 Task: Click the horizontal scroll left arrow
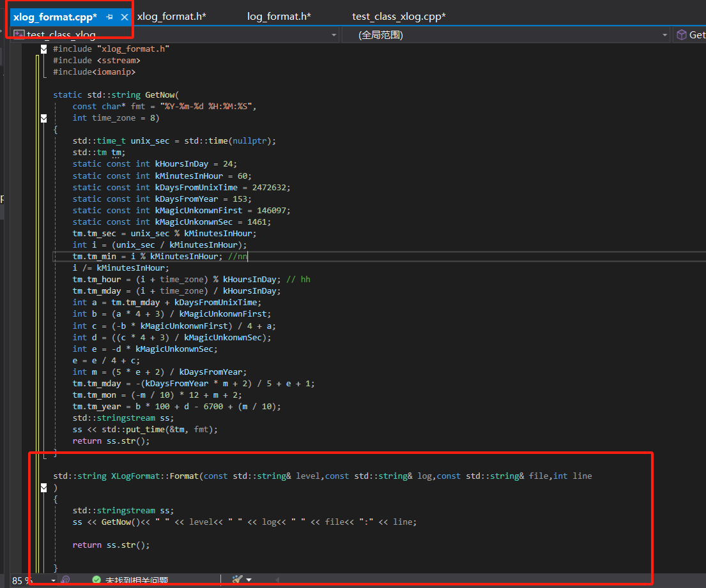click(277, 580)
